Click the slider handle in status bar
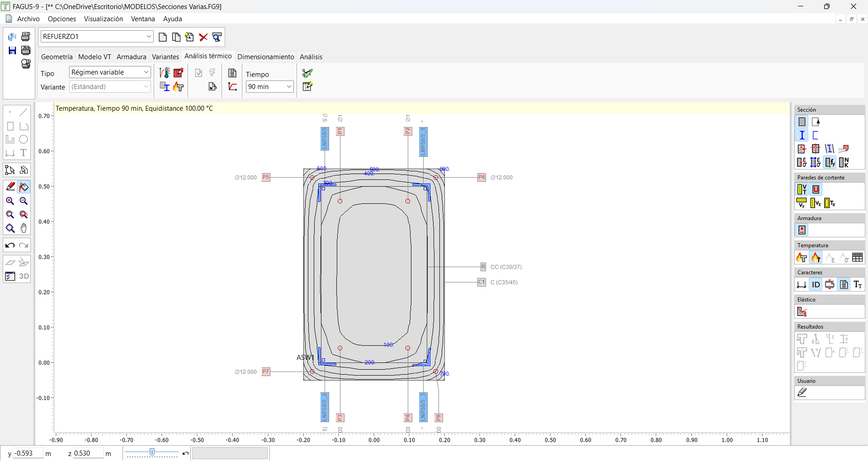This screenshot has height=461, width=868. pyautogui.click(x=152, y=452)
